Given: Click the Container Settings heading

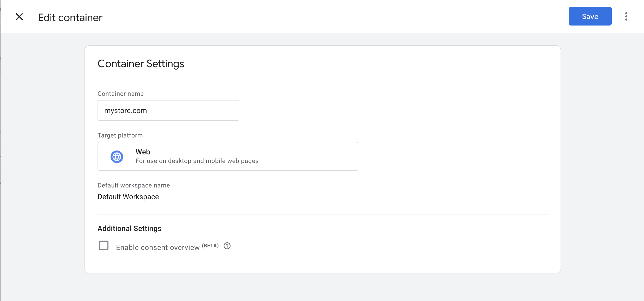Looking at the screenshot, I should (x=141, y=64).
